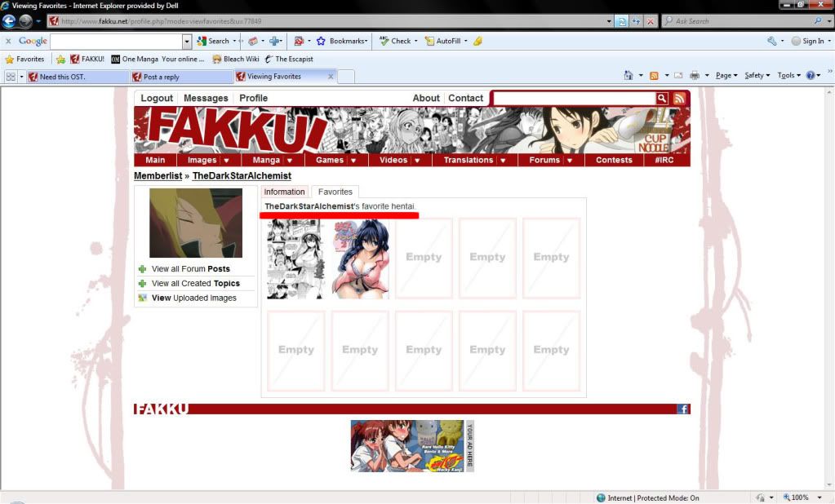Click the site search magnifier icon

[662, 99]
